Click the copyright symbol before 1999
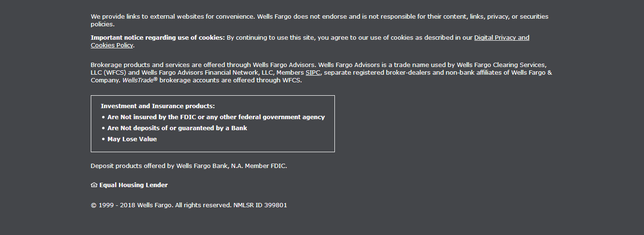 coord(94,205)
